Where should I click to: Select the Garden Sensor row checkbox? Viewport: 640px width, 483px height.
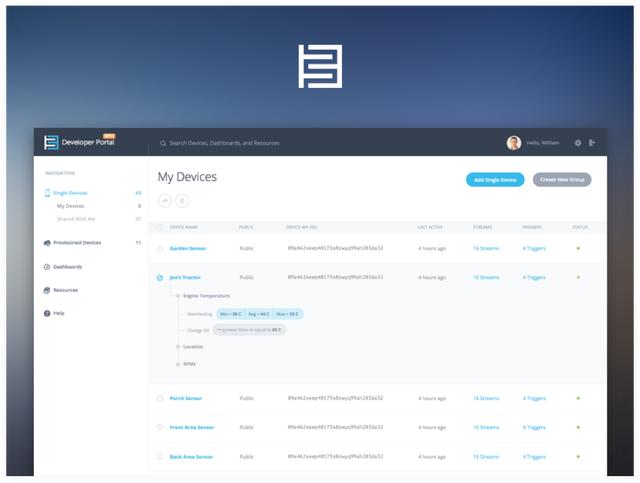pos(160,248)
